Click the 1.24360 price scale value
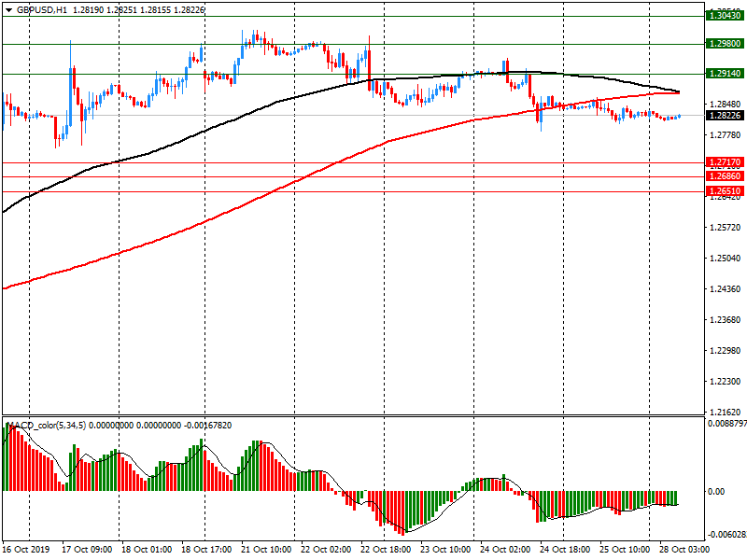747x560 pixels. pyautogui.click(x=726, y=289)
